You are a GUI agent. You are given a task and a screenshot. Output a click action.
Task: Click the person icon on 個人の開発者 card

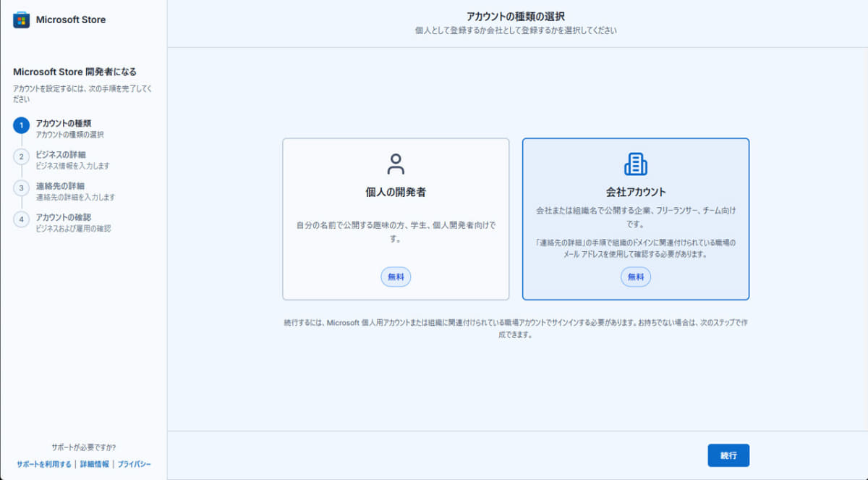click(x=396, y=164)
